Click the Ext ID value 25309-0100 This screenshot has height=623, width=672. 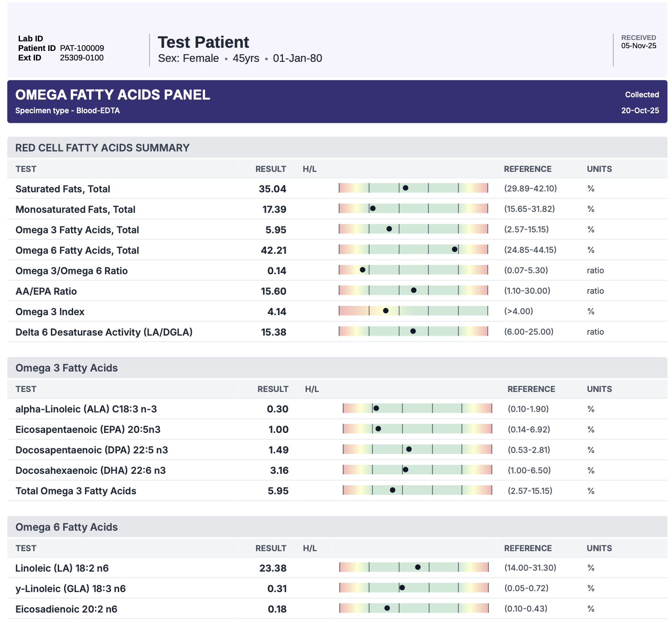(x=82, y=58)
